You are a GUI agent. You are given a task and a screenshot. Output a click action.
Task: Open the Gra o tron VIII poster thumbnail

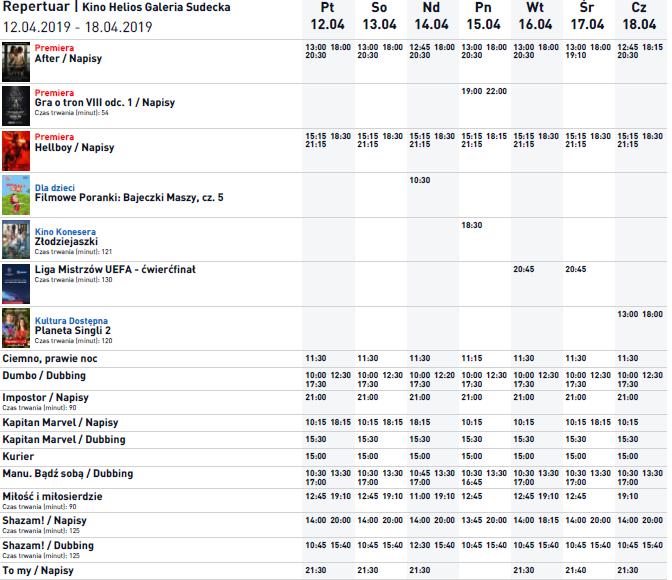coord(16,106)
